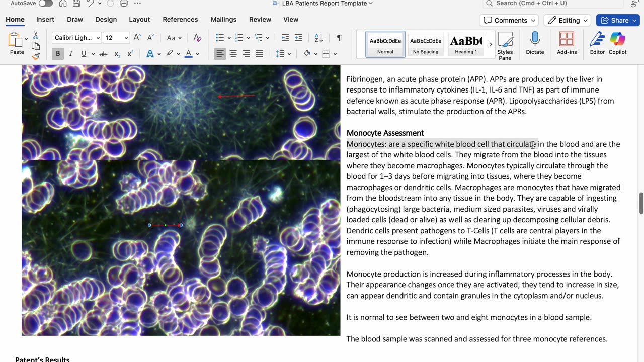
Task: Switch to the Draw tab
Action: point(75,19)
